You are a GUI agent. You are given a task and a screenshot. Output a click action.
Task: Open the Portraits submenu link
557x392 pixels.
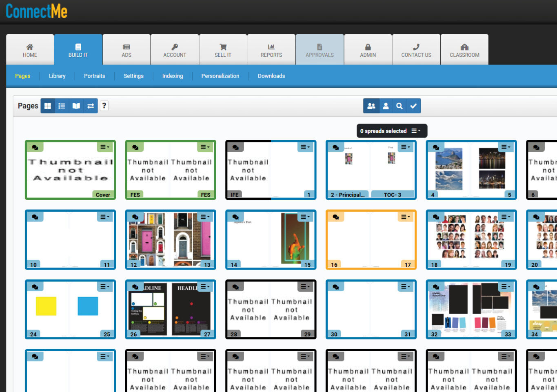(94, 76)
